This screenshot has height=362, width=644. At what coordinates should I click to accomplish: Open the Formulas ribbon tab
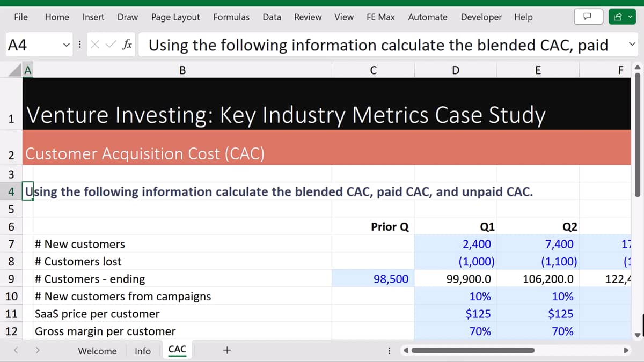point(231,17)
